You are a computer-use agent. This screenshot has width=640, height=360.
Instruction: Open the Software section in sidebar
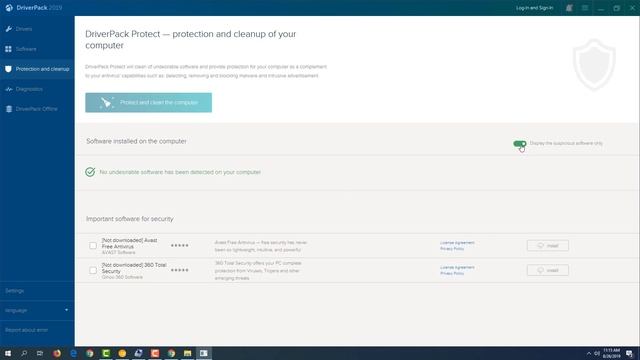(37, 49)
